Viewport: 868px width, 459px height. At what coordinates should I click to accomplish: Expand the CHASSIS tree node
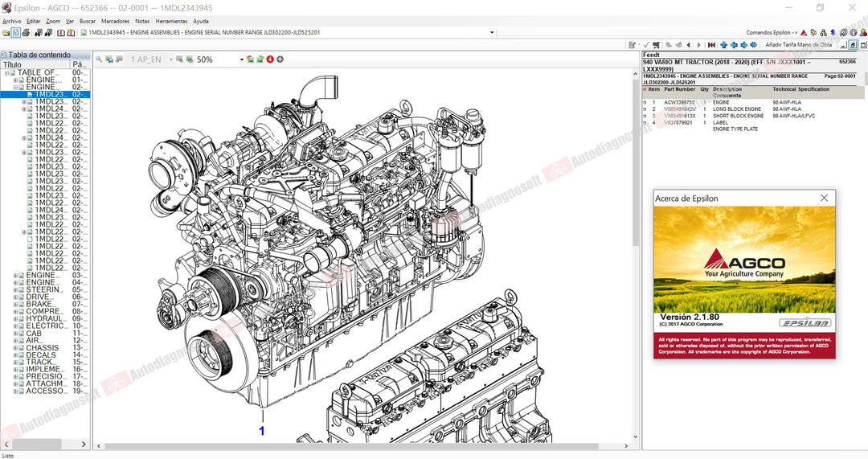coord(15,348)
